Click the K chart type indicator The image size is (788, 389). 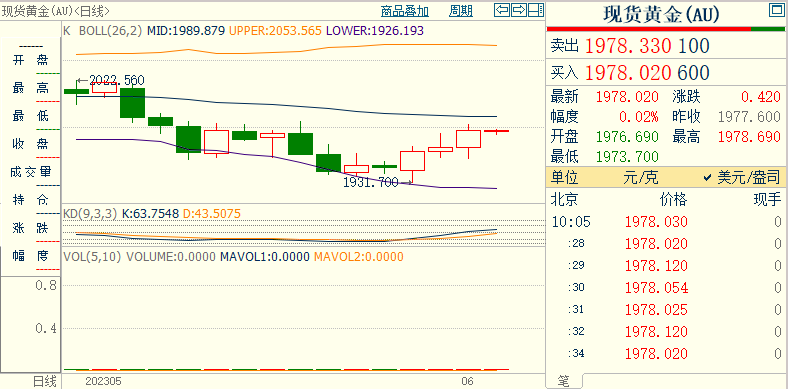pos(66,31)
